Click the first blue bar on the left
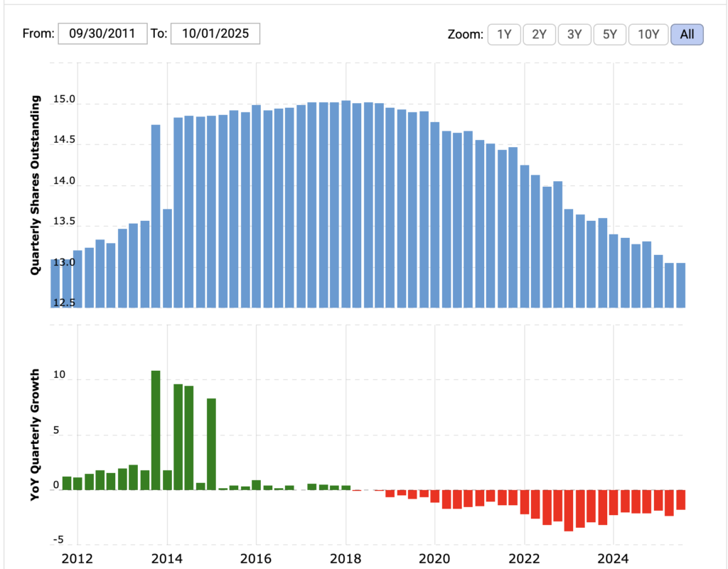 point(55,283)
